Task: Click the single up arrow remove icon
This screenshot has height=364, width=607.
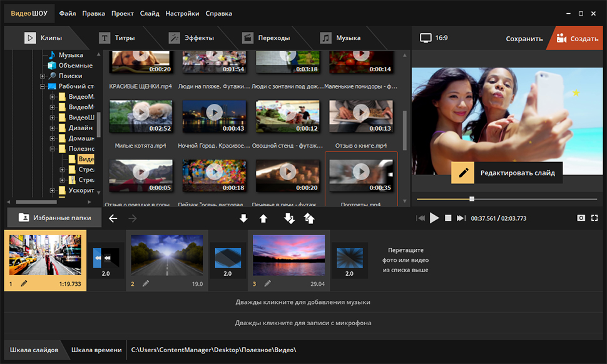Action: (x=263, y=218)
